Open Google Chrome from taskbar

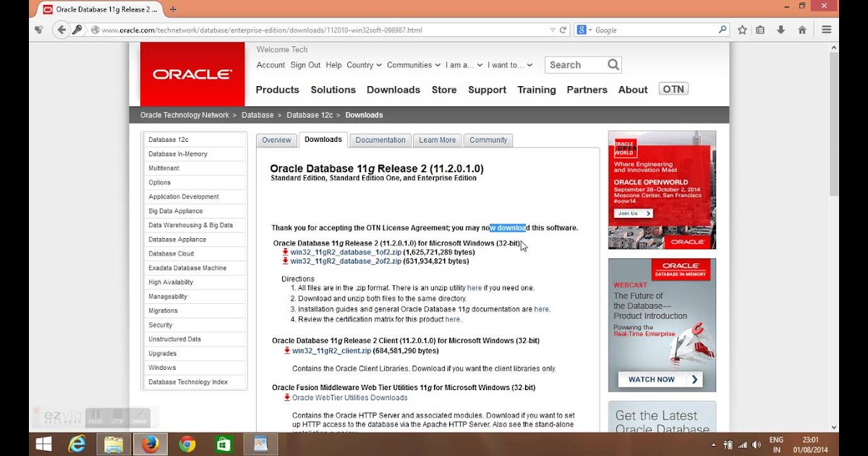click(187, 444)
